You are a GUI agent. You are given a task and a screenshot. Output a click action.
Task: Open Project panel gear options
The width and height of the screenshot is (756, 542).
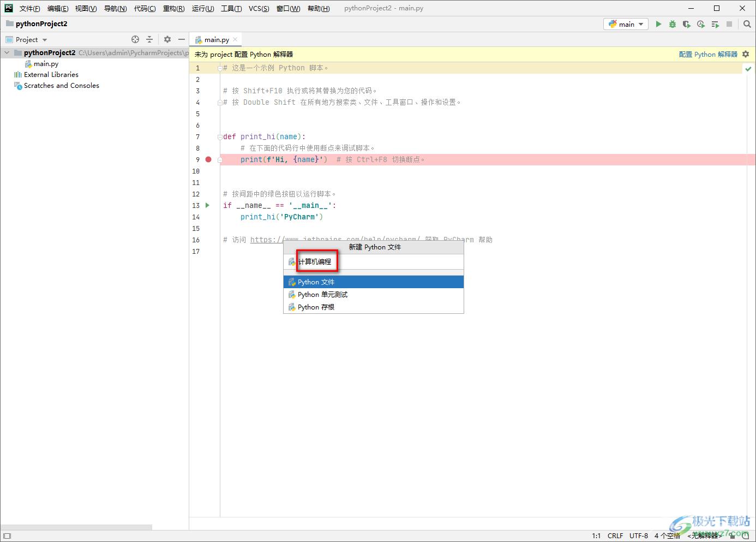167,39
